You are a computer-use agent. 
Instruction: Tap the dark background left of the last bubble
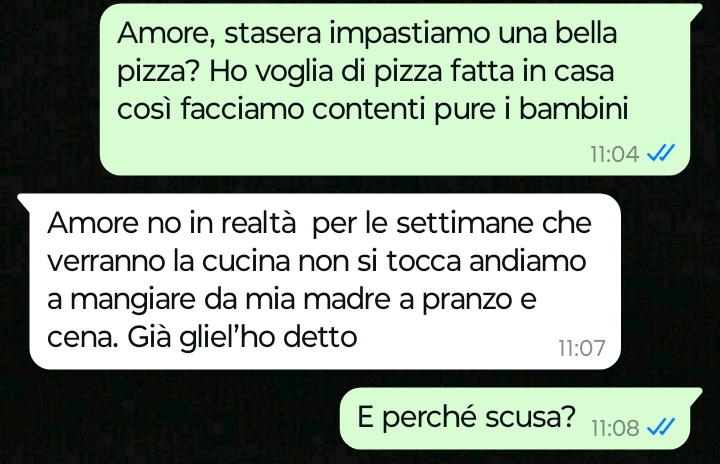(x=170, y=418)
